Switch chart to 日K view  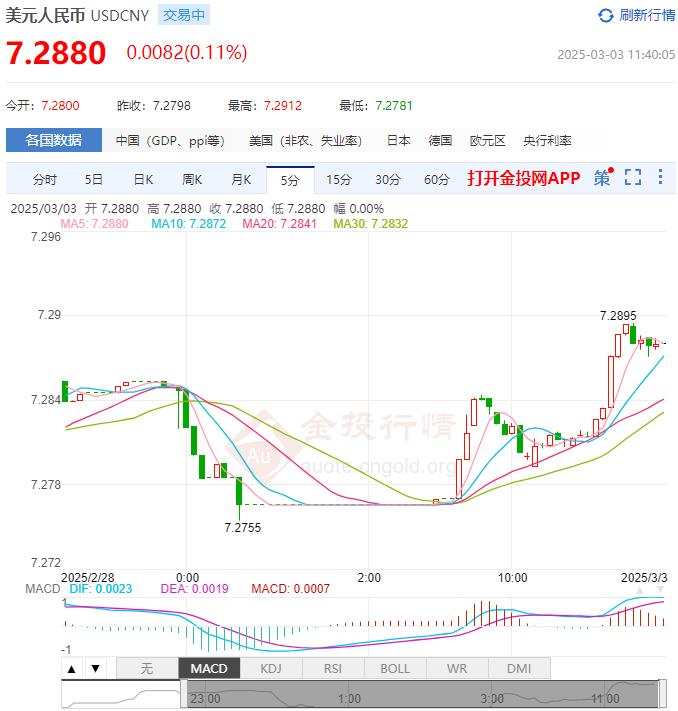tap(143, 180)
